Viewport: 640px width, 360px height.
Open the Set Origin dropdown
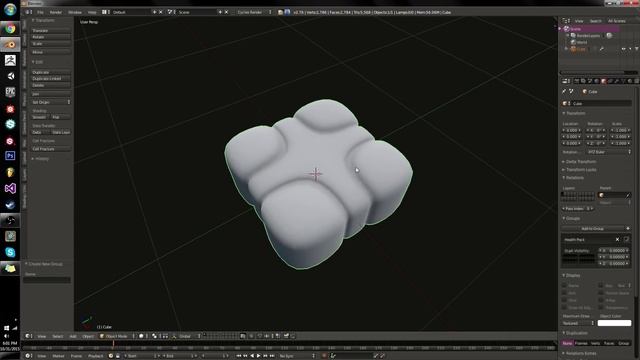51,102
